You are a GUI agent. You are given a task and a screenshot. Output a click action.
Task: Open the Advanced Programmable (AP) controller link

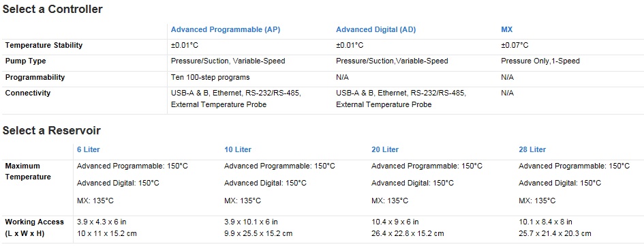coord(226,29)
